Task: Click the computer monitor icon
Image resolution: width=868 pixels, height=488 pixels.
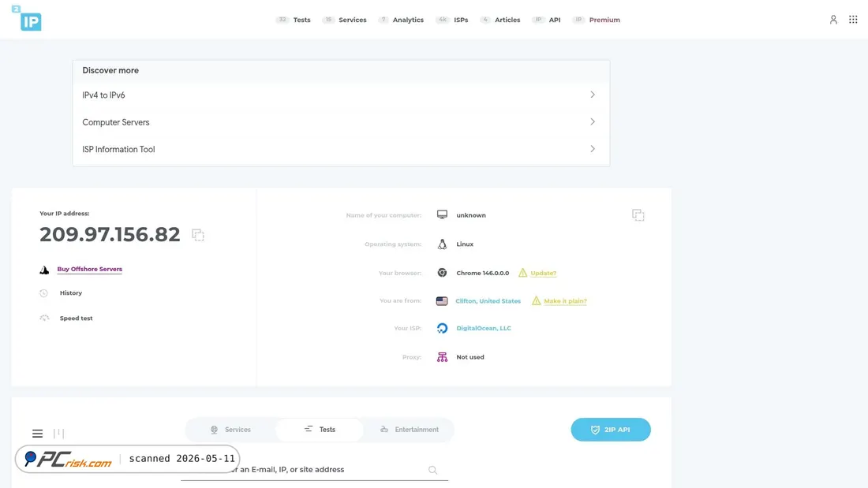Action: click(442, 214)
